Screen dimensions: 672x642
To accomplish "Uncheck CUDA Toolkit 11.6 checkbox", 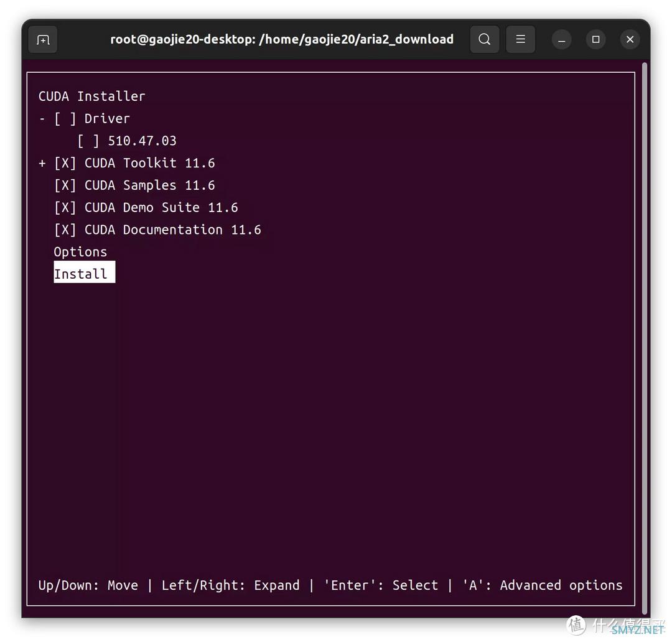I will point(65,163).
